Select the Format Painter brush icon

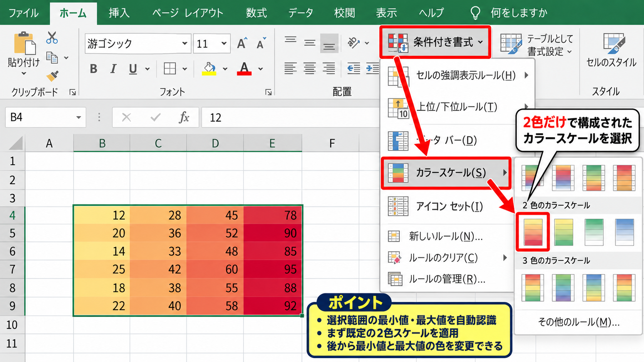(x=52, y=76)
